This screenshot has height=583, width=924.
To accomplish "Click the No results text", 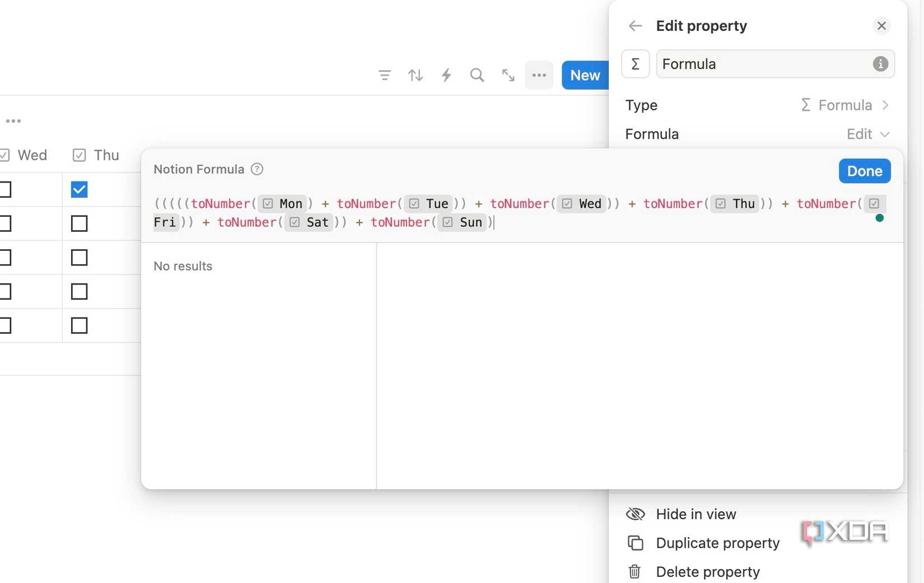I will 183,266.
